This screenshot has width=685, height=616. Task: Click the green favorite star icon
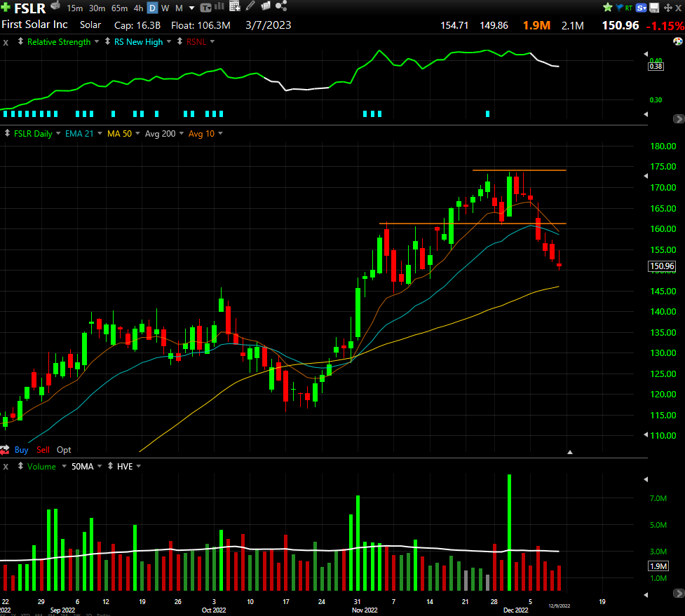(607, 8)
